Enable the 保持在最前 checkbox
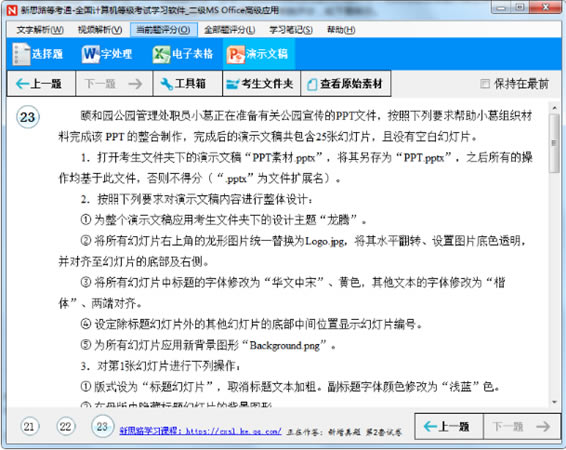 click(x=485, y=84)
